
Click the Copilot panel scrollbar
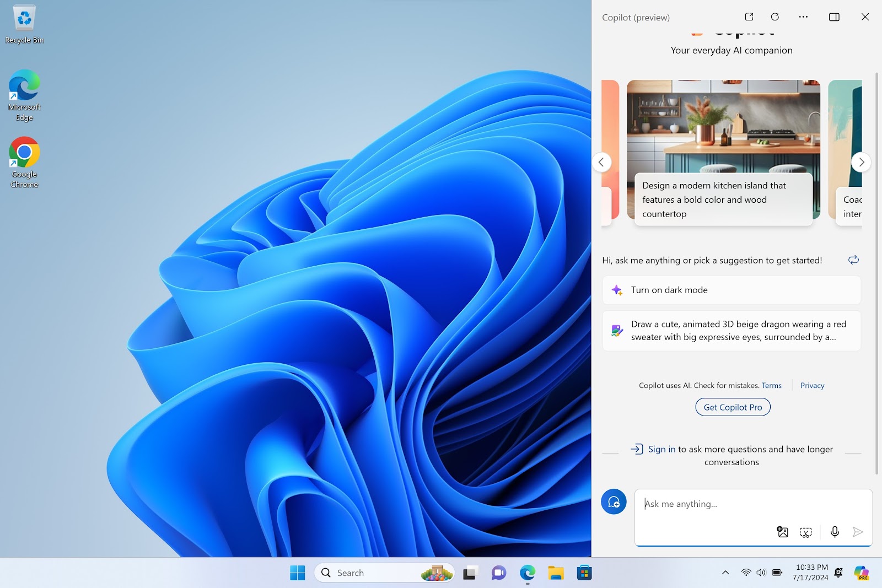click(x=877, y=273)
